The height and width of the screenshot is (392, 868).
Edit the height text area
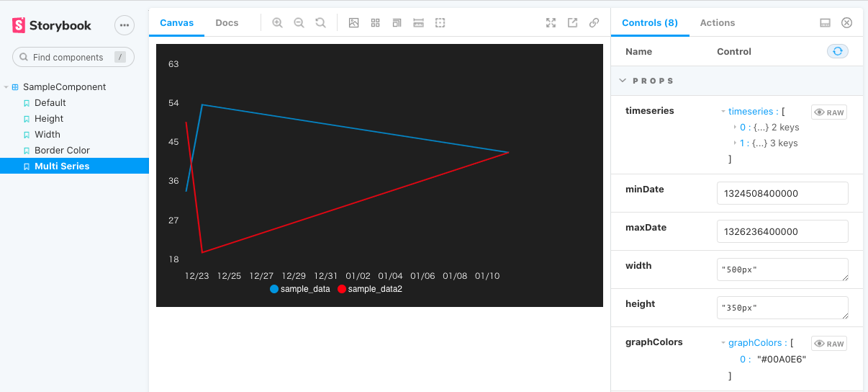(782, 308)
